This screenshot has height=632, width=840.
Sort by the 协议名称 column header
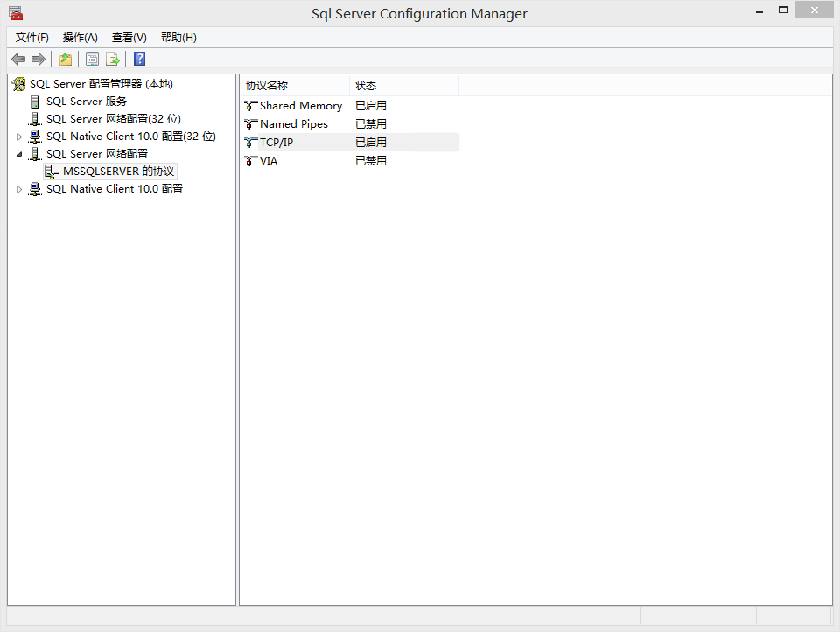coord(295,85)
